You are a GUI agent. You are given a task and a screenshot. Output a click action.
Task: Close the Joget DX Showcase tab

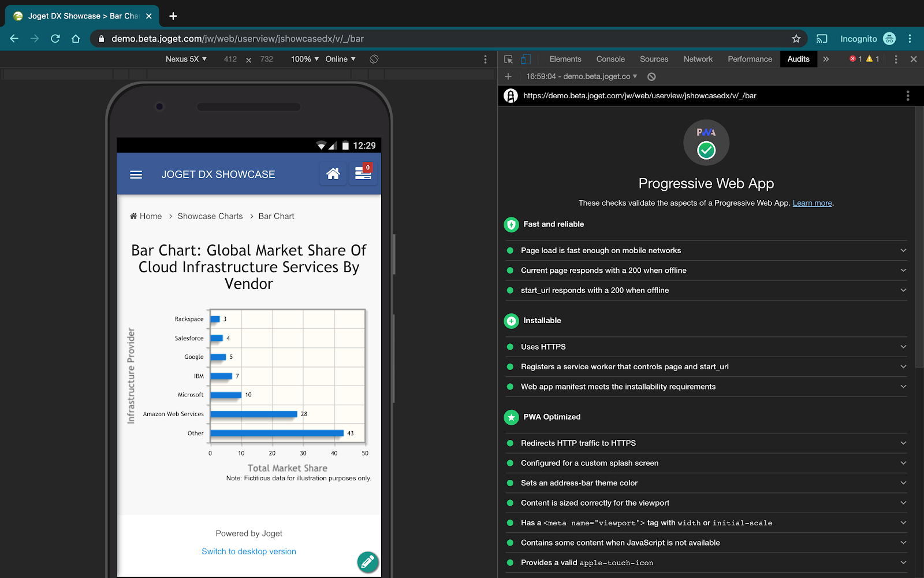pyautogui.click(x=149, y=16)
